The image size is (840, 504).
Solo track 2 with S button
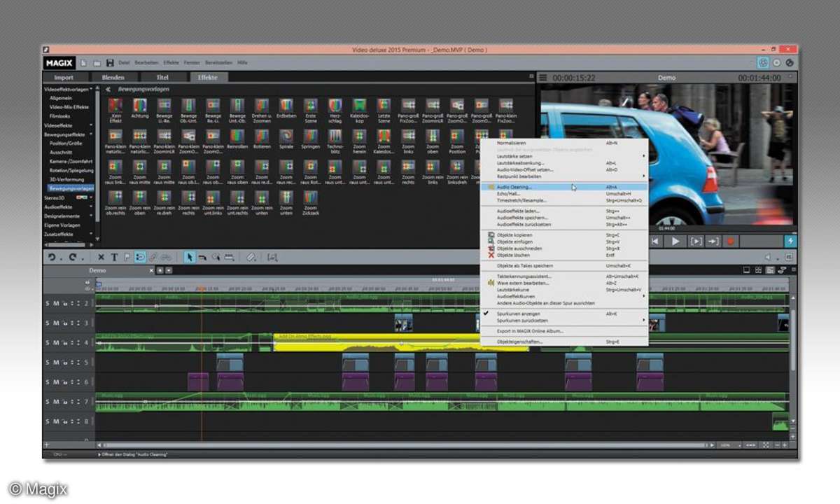pos(48,303)
